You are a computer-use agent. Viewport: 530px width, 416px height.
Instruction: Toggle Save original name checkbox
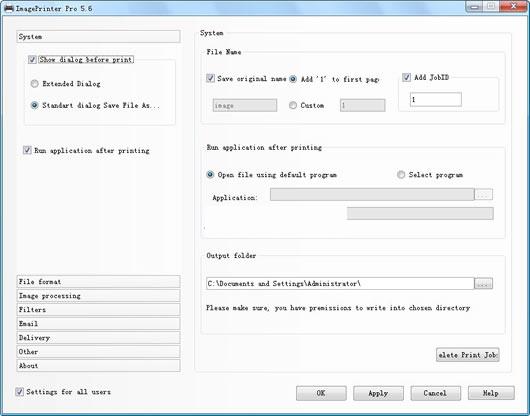(x=210, y=78)
